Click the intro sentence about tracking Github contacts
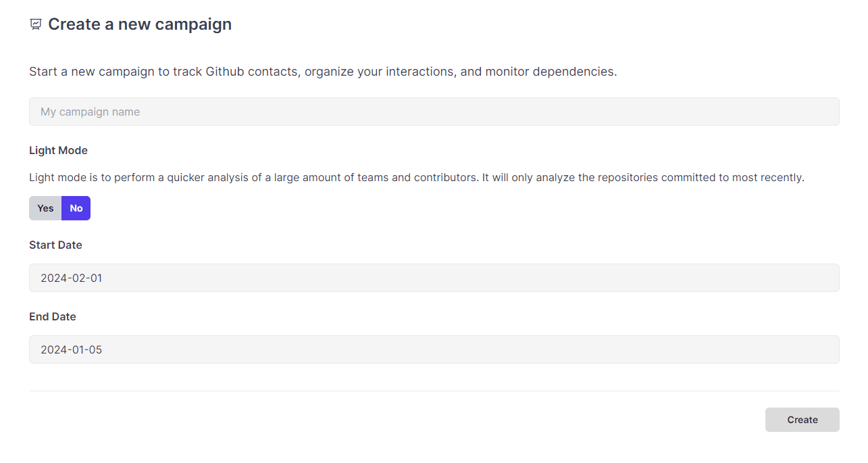Screen dimensions: 868x463 (x=323, y=71)
